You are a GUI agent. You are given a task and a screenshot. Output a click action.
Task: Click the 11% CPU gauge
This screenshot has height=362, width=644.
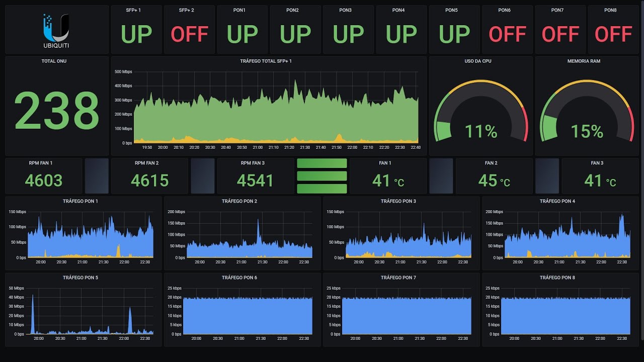tap(481, 112)
